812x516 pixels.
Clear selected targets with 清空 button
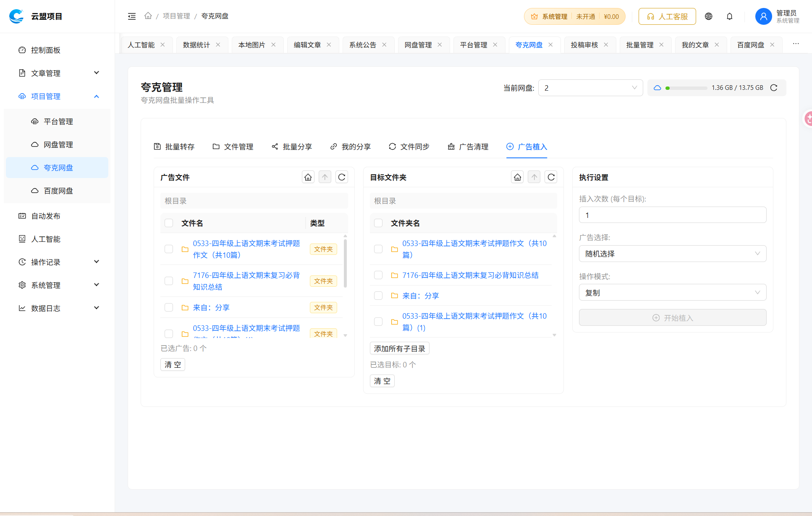point(382,381)
